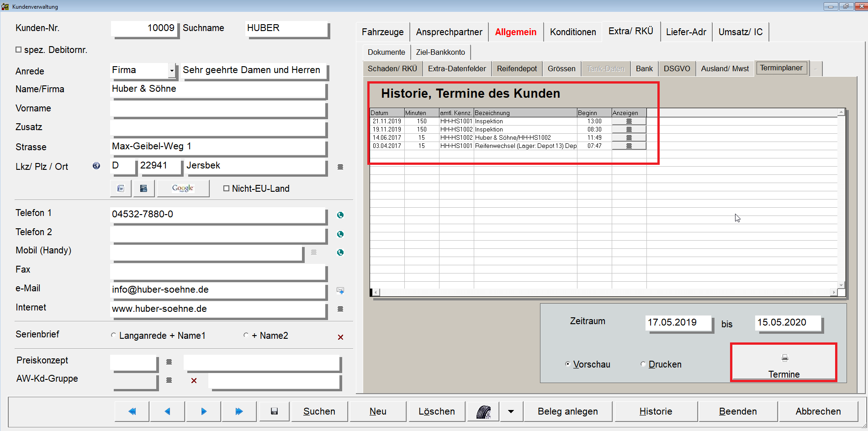Show details for 14.06.2017 appointment

click(x=629, y=138)
